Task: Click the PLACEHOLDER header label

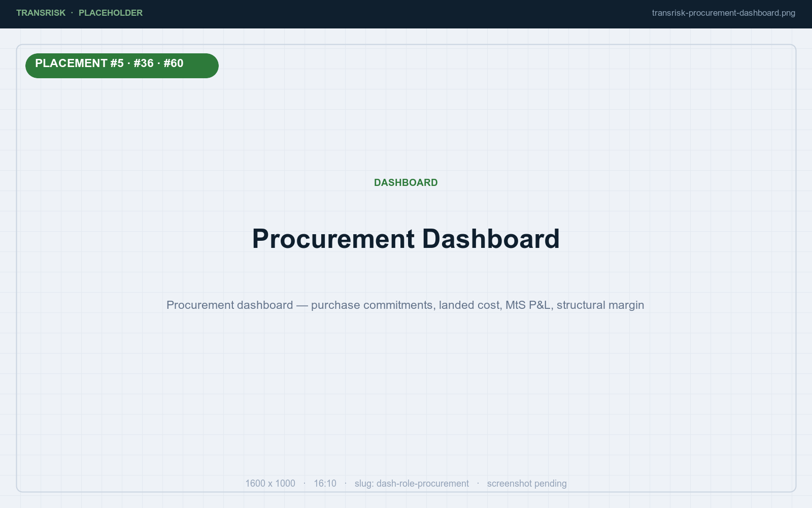Action: (111, 13)
